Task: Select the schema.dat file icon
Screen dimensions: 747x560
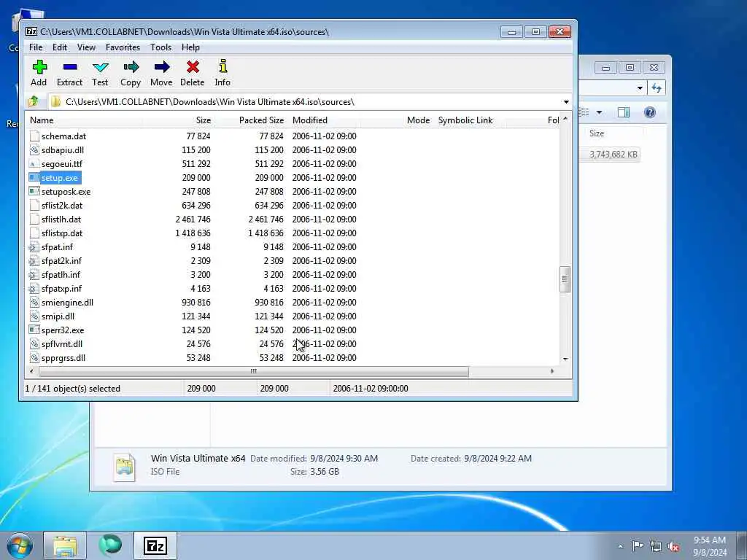Action: (x=34, y=136)
